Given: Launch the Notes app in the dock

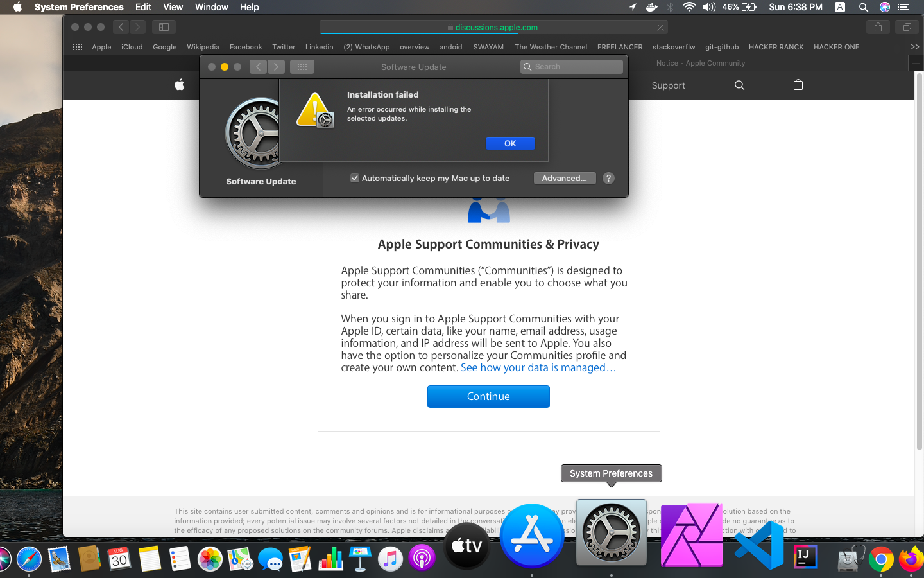Looking at the screenshot, I should 150,559.
